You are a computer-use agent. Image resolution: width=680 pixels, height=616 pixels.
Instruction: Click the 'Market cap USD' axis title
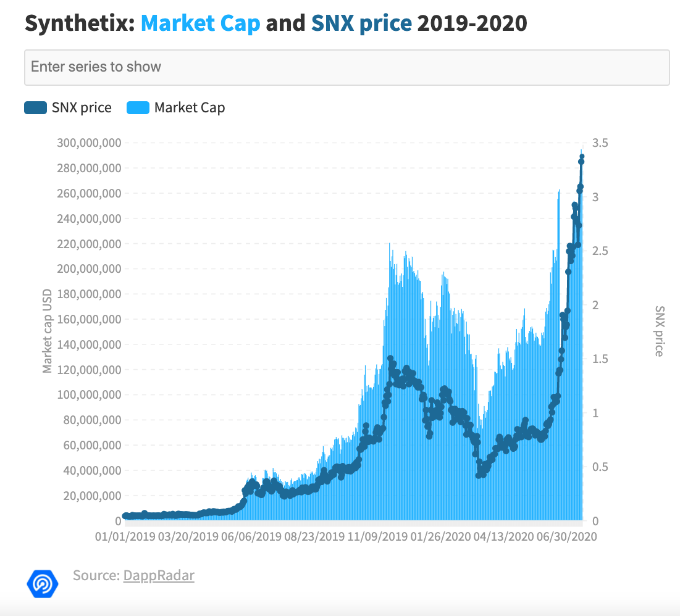(47, 331)
